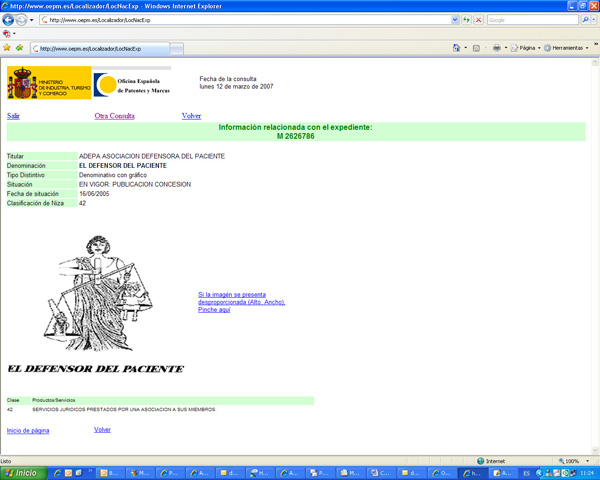This screenshot has width=600, height=480.
Task: Click the search magnifier icon
Action: 585,20
